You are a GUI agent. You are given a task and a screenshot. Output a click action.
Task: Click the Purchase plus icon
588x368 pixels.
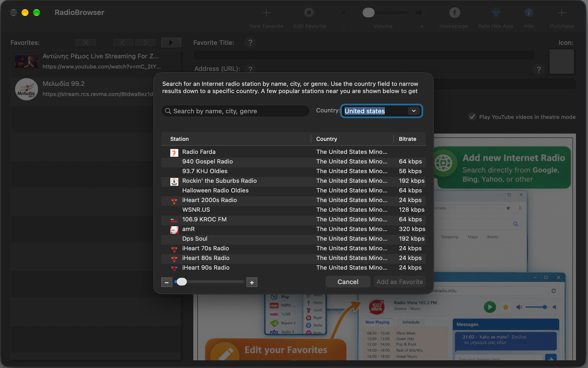(x=562, y=13)
